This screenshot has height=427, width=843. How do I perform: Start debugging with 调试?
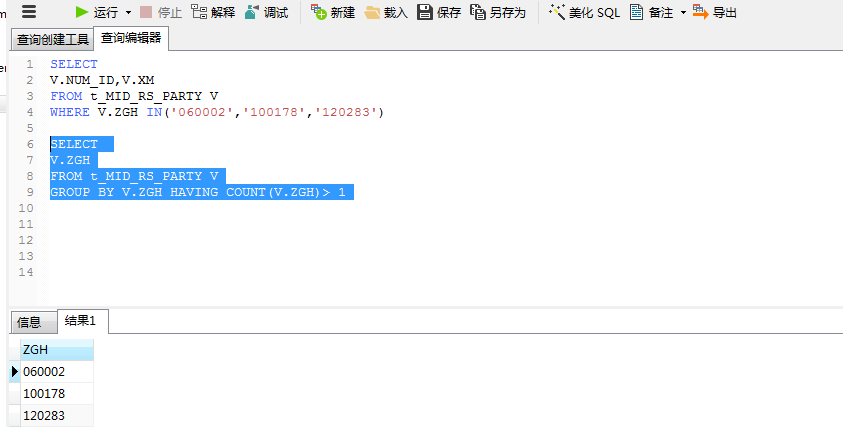(x=266, y=13)
